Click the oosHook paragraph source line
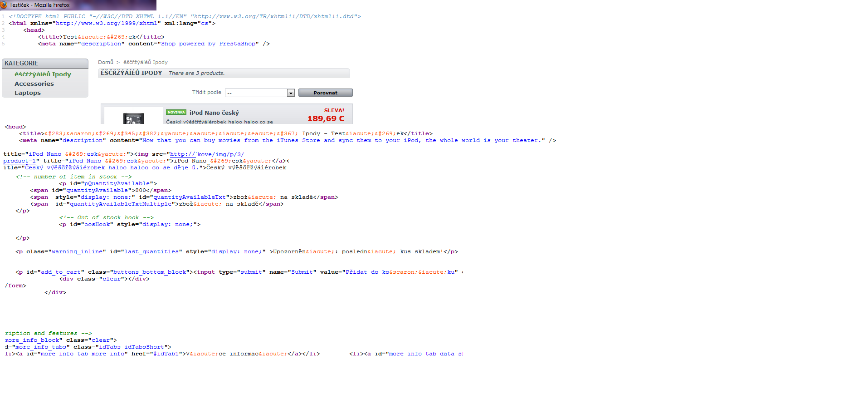This screenshot has height=394, width=868. point(130,224)
